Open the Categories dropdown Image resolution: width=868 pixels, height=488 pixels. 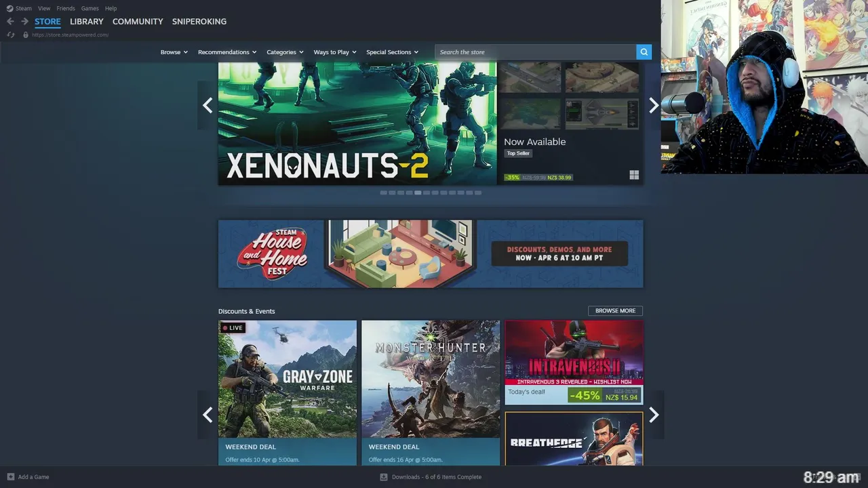click(x=285, y=52)
